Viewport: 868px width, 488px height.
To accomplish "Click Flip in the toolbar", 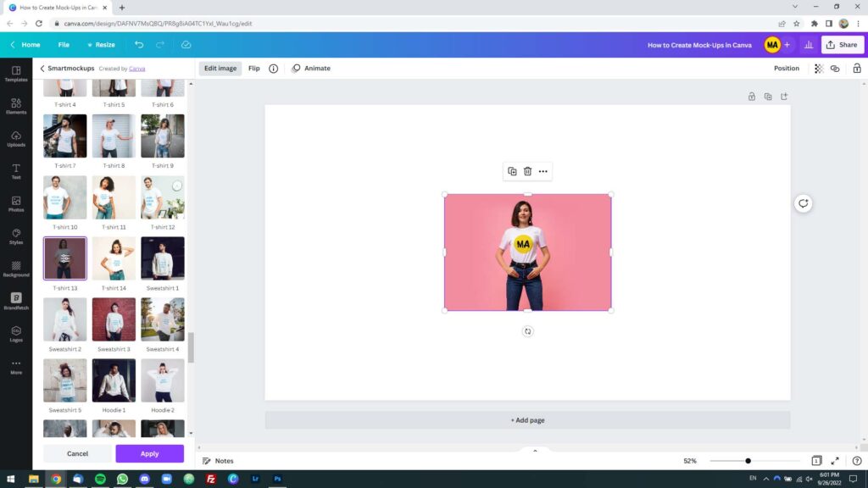I will 254,69.
